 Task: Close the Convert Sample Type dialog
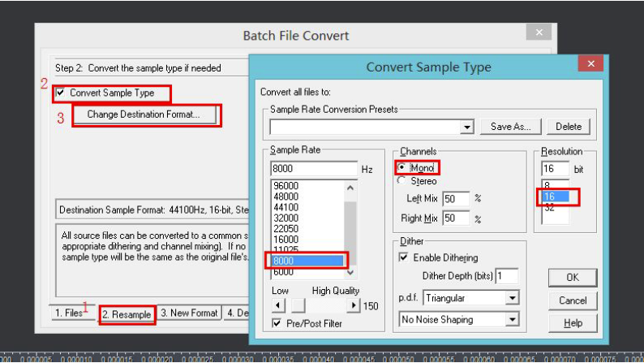[589, 66]
